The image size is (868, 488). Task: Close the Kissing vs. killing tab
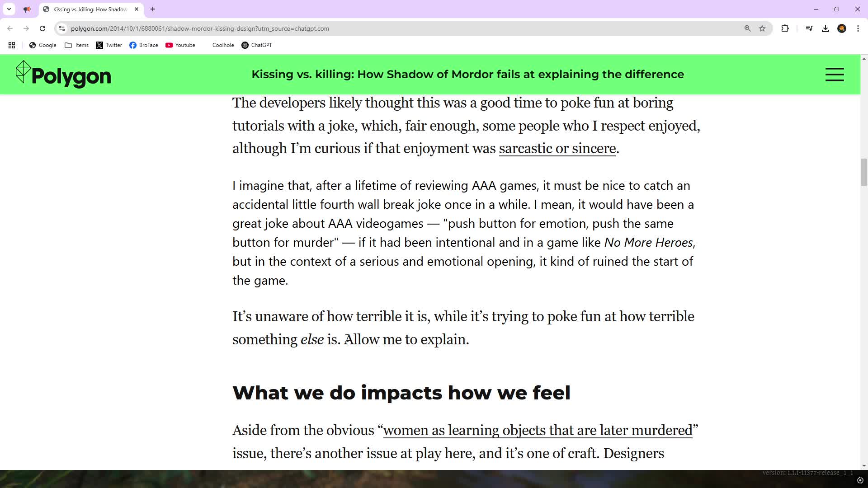coord(137,9)
